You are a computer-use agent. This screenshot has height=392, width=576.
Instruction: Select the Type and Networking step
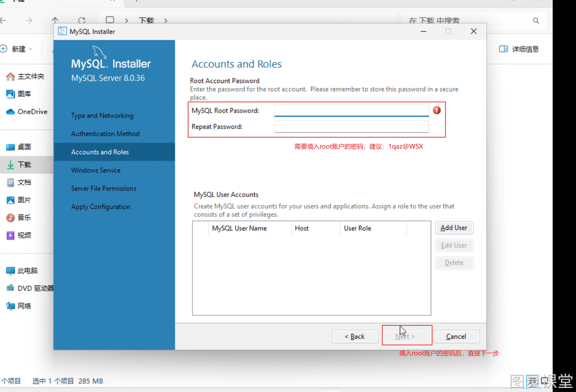coord(102,116)
